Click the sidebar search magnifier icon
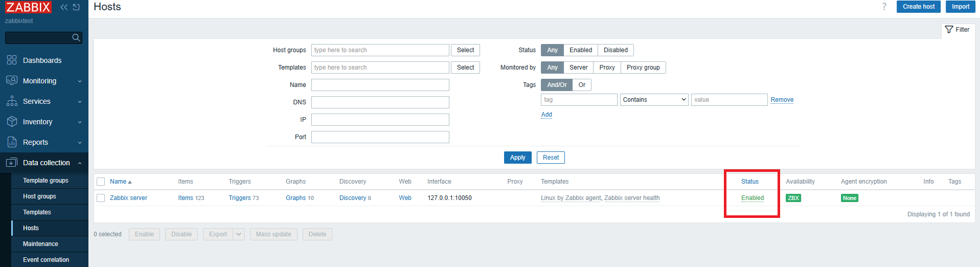This screenshot has height=267, width=980. click(x=76, y=37)
